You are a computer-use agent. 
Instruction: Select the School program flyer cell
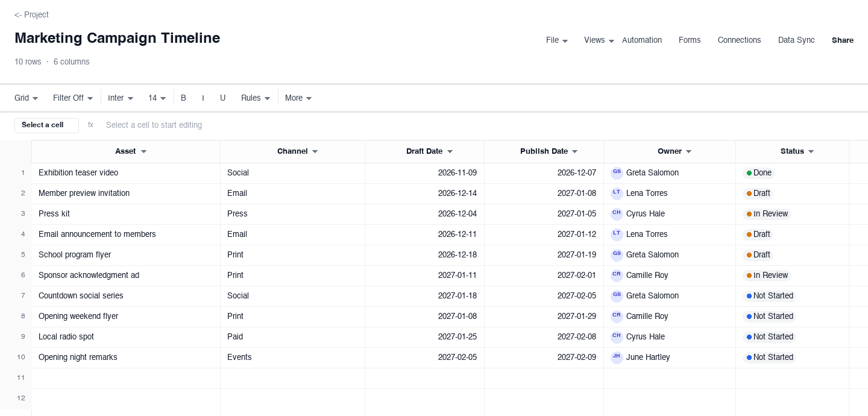[126, 255]
